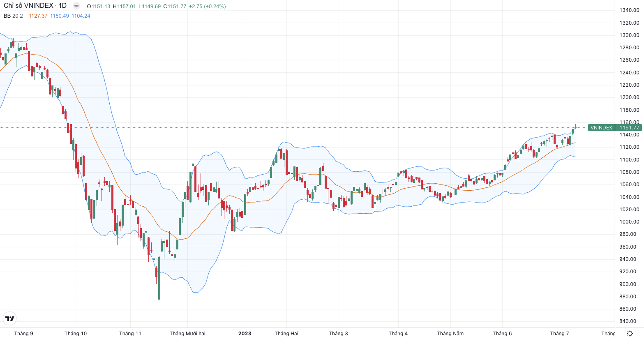Click the high price H1157.01
644x339 pixels.
(x=124, y=7)
